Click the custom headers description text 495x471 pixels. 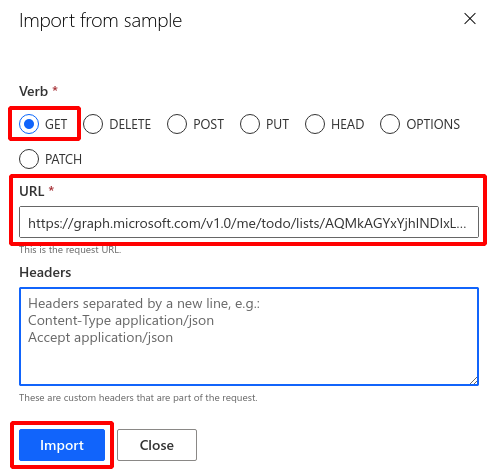pos(138,398)
